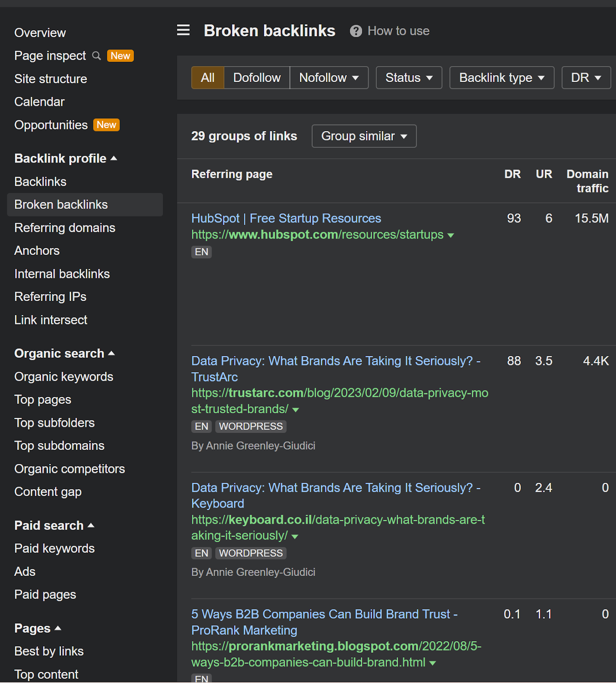Sort by the DR column header
The height and width of the screenshot is (683, 616).
tap(512, 174)
